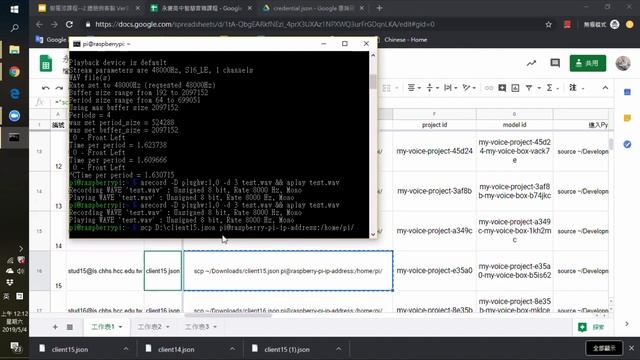
Task: Open the 工作表2 tab dropdown arrow
Action: [168, 327]
